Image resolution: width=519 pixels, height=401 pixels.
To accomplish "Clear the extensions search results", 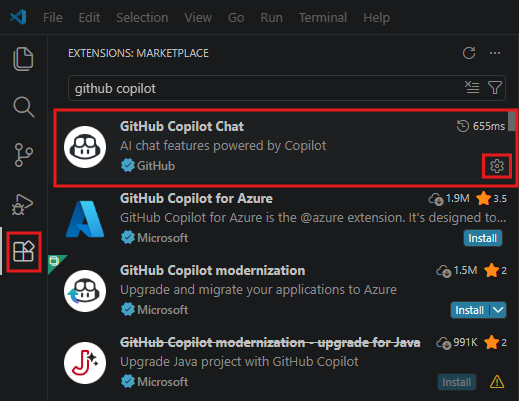I will click(472, 88).
